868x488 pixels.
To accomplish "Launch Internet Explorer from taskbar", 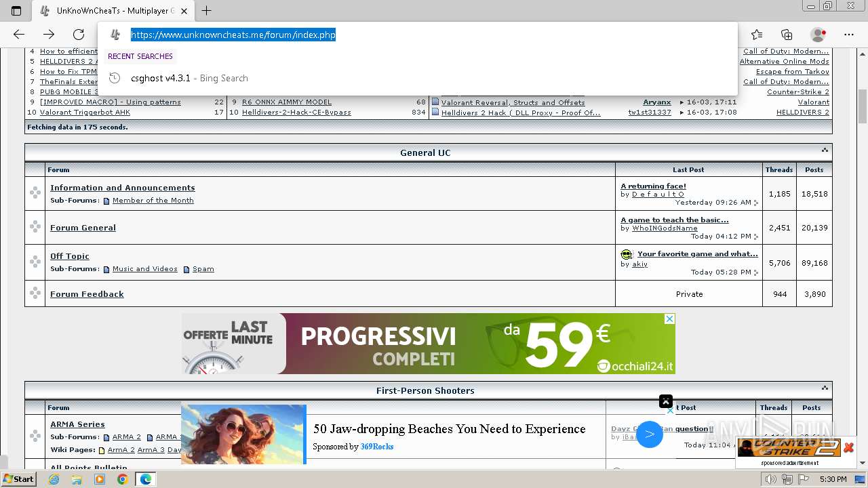I will coord(54,479).
